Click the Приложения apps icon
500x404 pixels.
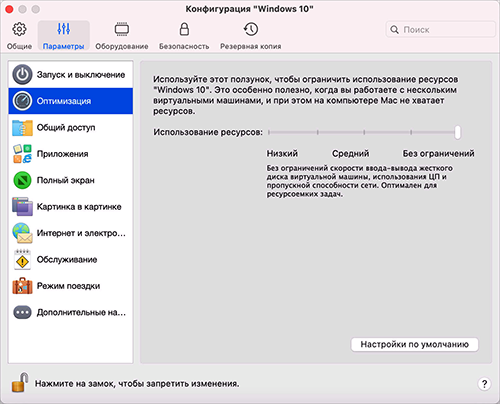(22, 154)
